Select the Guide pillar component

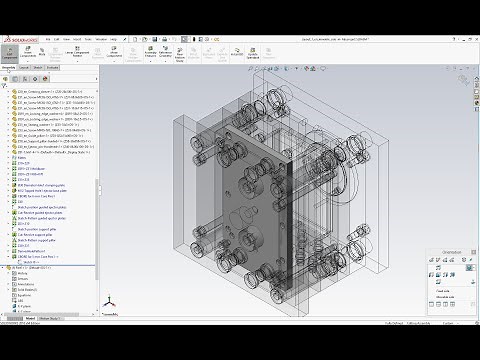coord(50,136)
